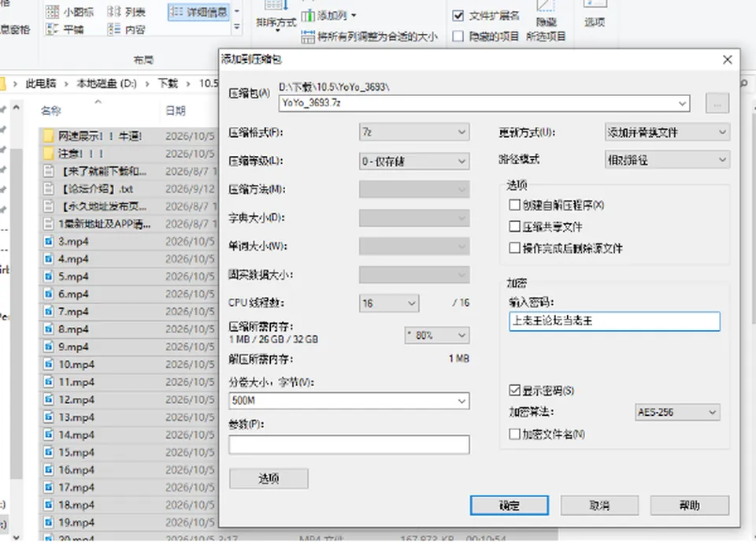Click the text file icon of 【论坛介绍】.txt
This screenshot has width=756, height=542.
coord(48,188)
